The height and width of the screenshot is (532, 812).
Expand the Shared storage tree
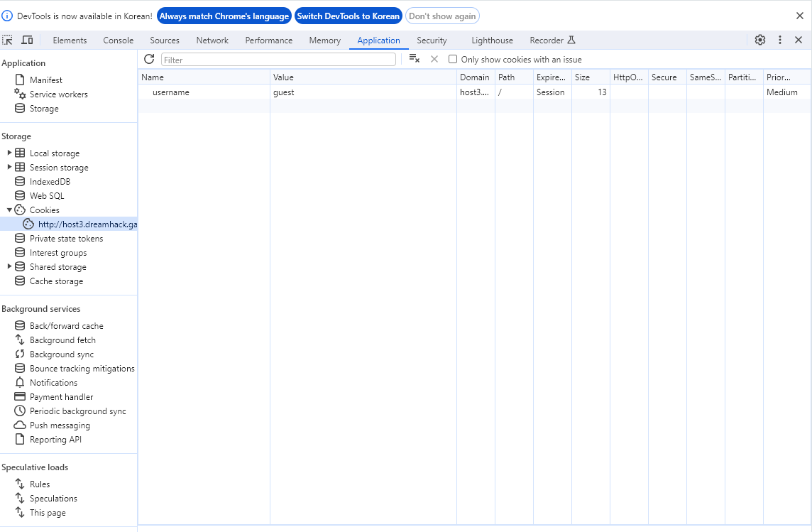9,266
